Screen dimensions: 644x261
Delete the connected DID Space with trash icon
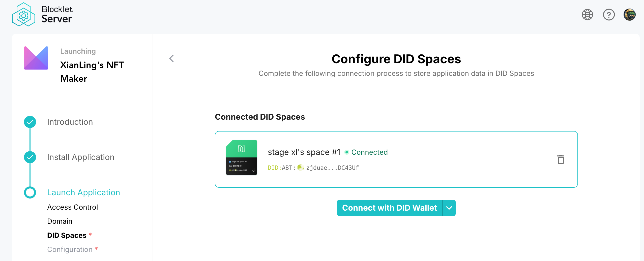[561, 159]
